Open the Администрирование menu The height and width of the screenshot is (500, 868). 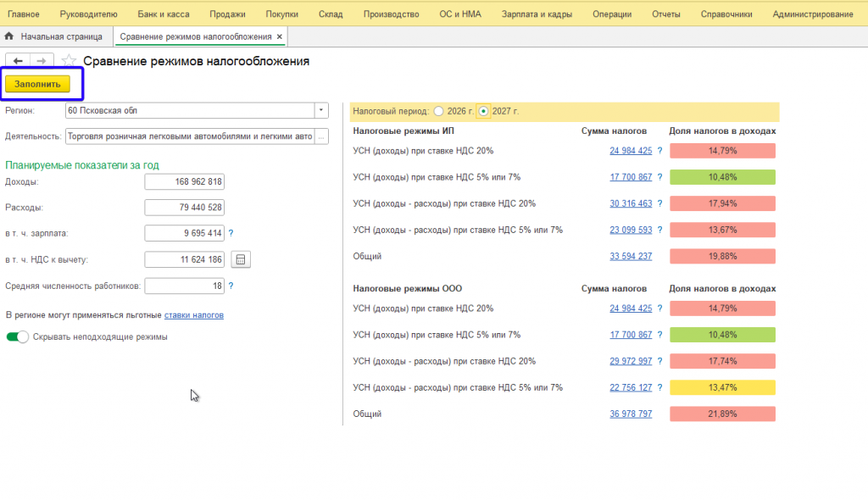tap(813, 14)
